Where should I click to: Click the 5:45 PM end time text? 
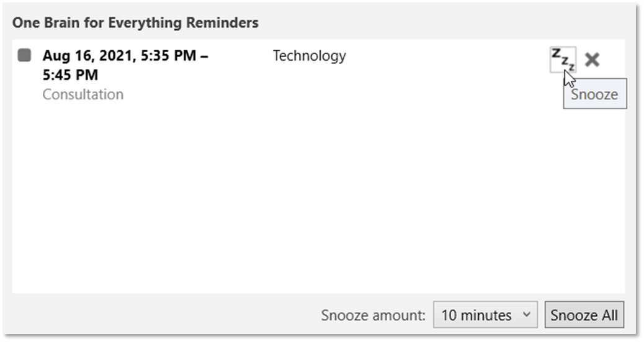pos(70,75)
